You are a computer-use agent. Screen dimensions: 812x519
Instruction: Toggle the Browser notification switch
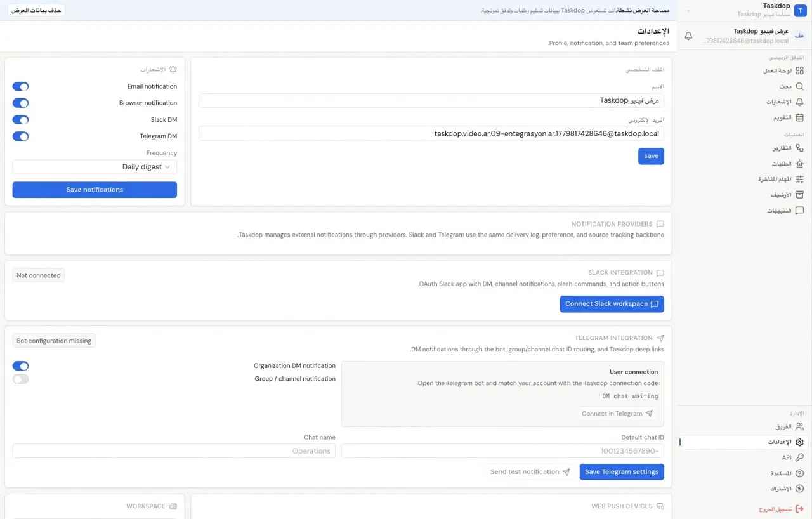[x=21, y=103]
